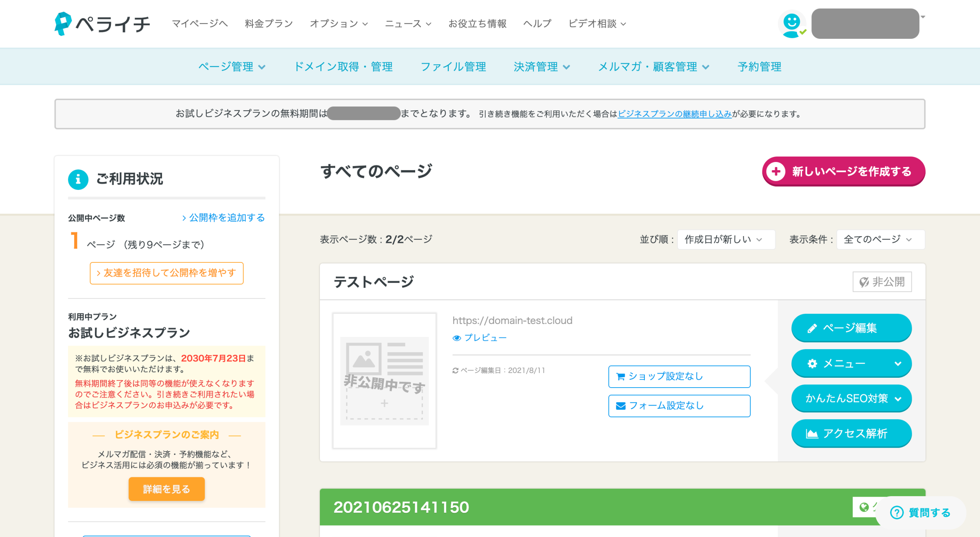Toggle the 非公開 publish status button
The height and width of the screenshot is (537, 980).
[x=882, y=282]
